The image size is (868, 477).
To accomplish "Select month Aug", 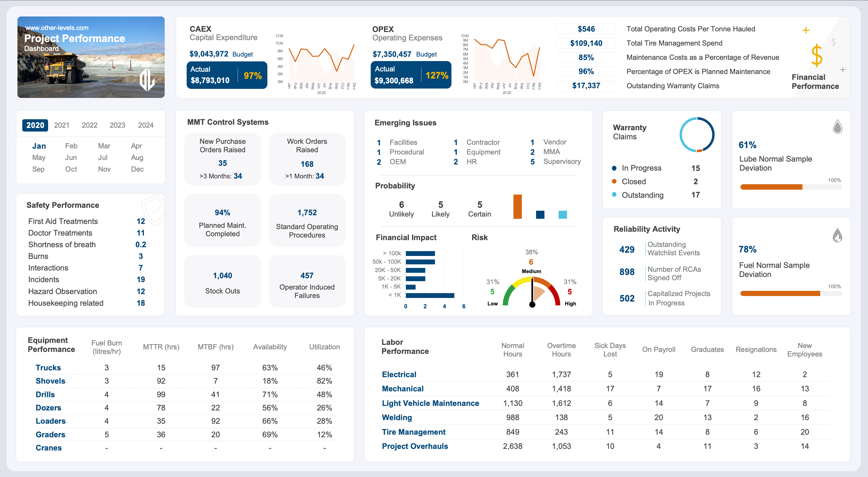I will [x=137, y=157].
